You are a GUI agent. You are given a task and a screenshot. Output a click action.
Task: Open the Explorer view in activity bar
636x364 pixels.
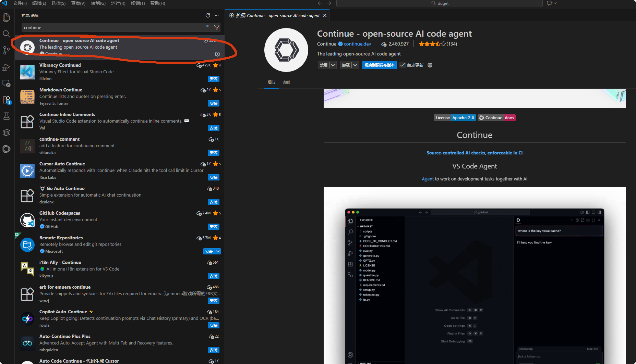click(7, 17)
